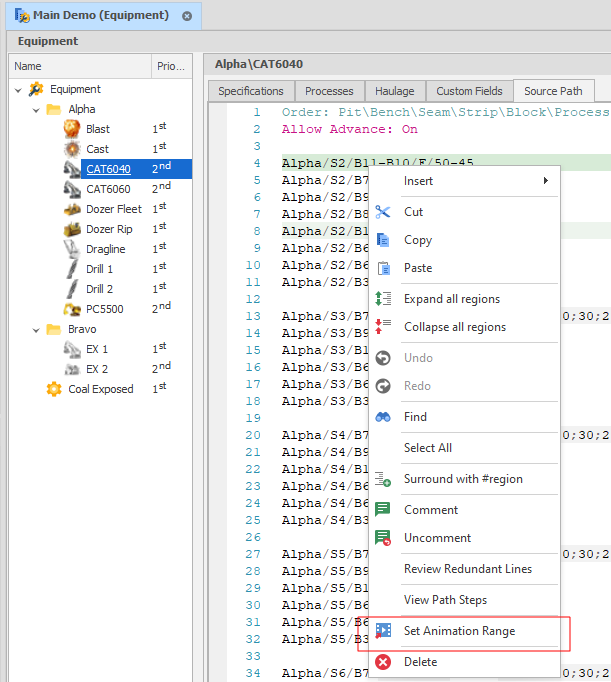Close the Main Demo (Equipment) tab
The width and height of the screenshot is (611, 682).
187,16
